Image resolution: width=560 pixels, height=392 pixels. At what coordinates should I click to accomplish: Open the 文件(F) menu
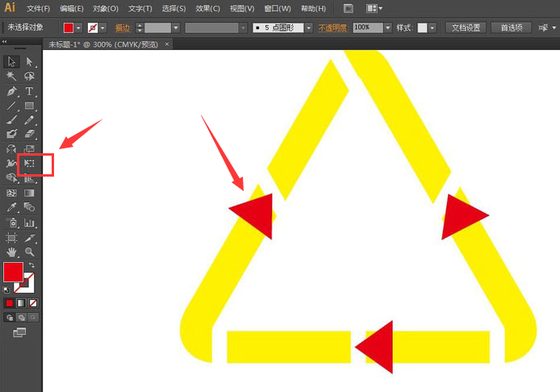(38, 9)
